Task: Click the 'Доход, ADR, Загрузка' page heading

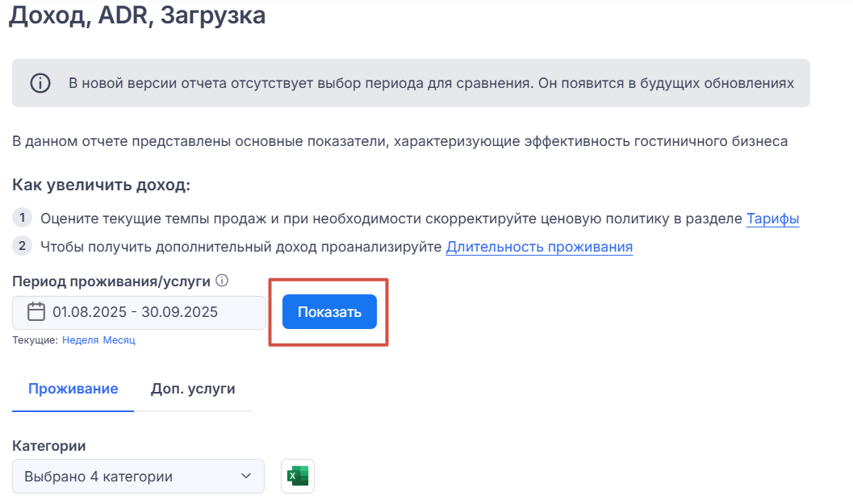Action: point(137,15)
